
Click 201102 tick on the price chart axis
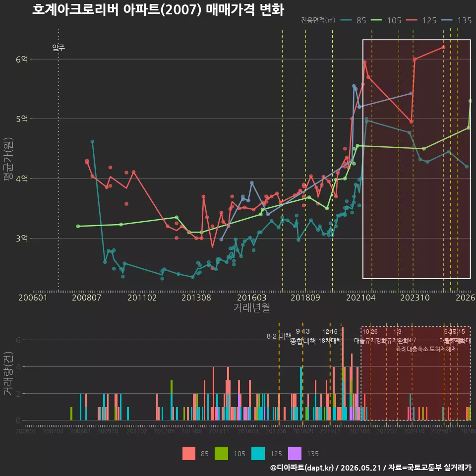click(142, 297)
